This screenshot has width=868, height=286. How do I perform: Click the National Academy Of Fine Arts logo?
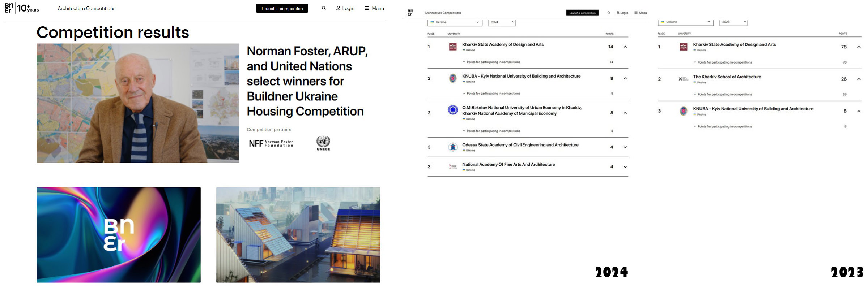tap(453, 166)
